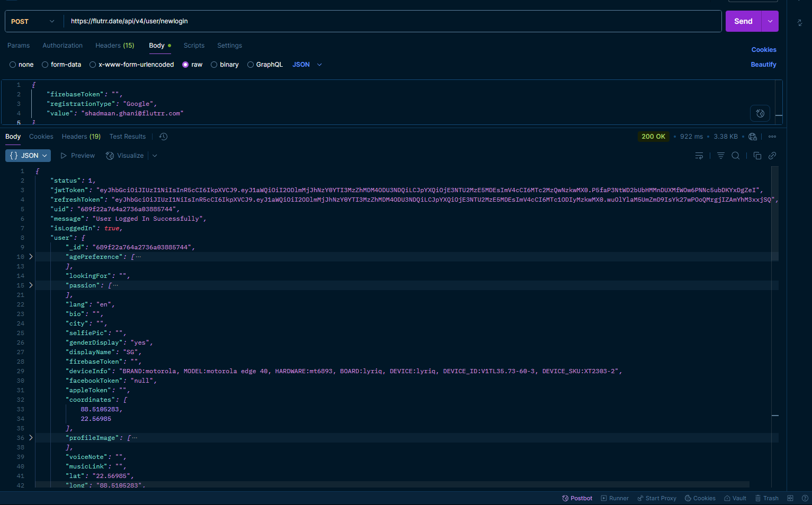Click the Cookies link near Send
812x505 pixels.
point(764,50)
